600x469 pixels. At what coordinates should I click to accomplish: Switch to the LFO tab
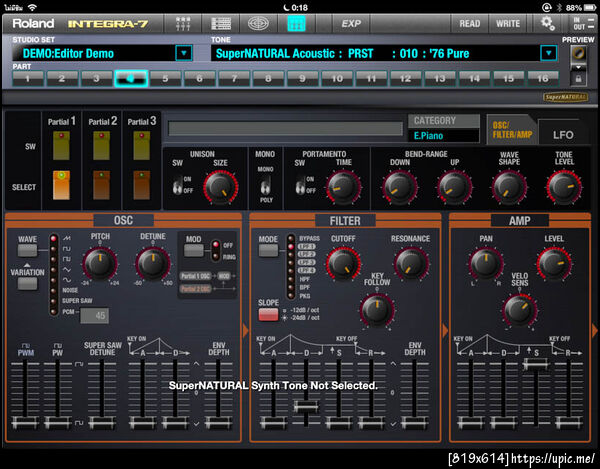coord(563,135)
